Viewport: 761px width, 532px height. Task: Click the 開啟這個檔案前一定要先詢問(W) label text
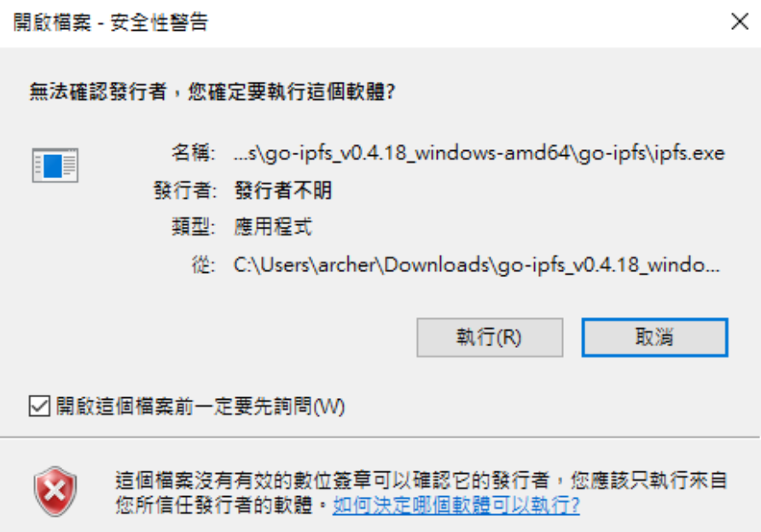[200, 407]
